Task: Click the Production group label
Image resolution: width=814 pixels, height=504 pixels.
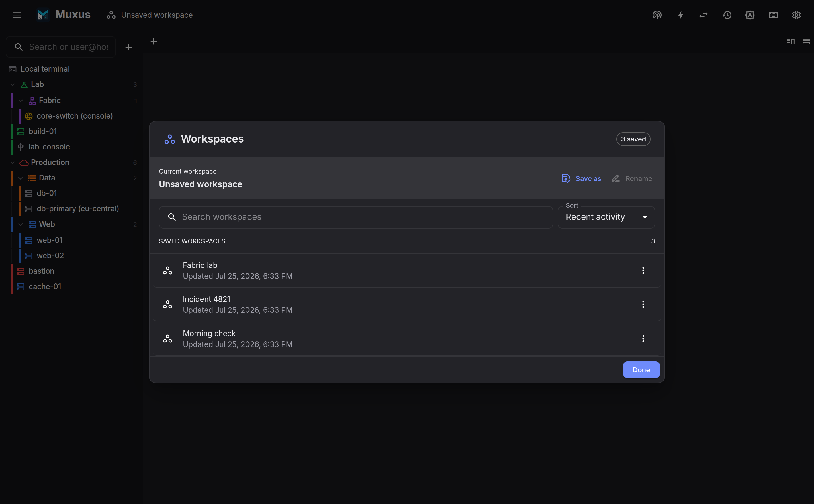Action: (x=50, y=162)
